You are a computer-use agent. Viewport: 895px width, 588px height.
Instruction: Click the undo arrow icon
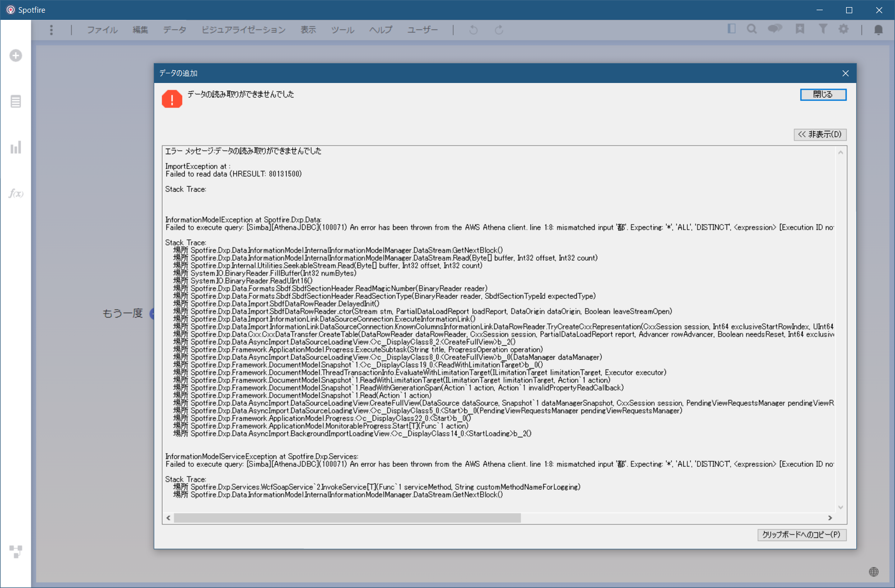tap(473, 30)
